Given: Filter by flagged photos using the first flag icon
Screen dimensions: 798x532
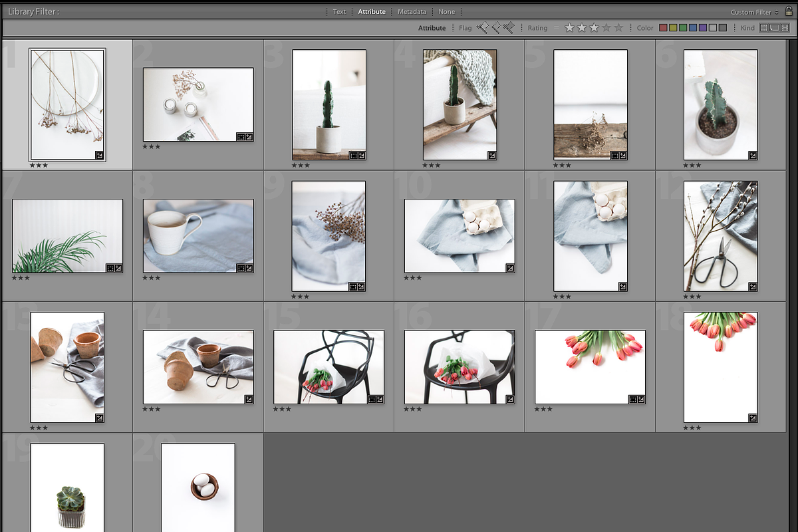Looking at the screenshot, I should pos(483,28).
